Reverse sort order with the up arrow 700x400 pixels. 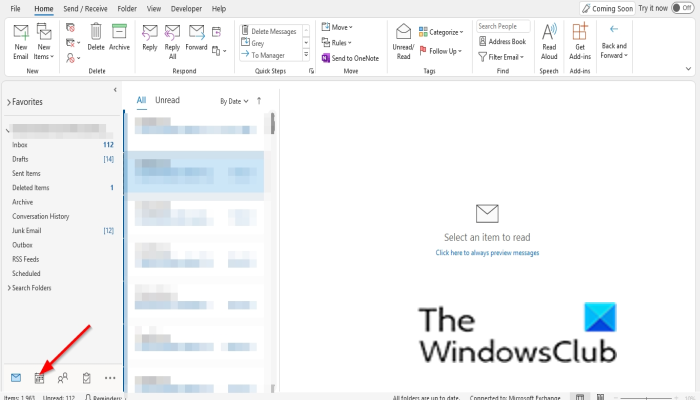coord(259,101)
